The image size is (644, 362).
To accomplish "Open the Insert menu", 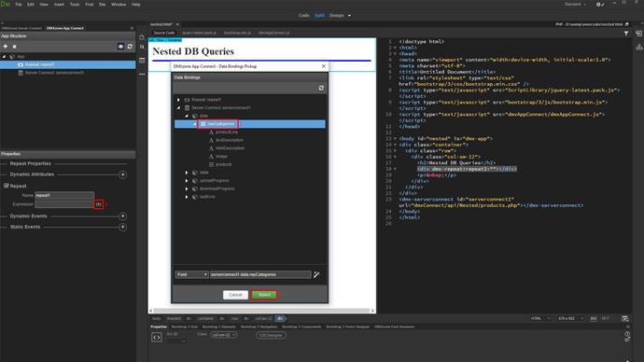I will click(x=59, y=4).
